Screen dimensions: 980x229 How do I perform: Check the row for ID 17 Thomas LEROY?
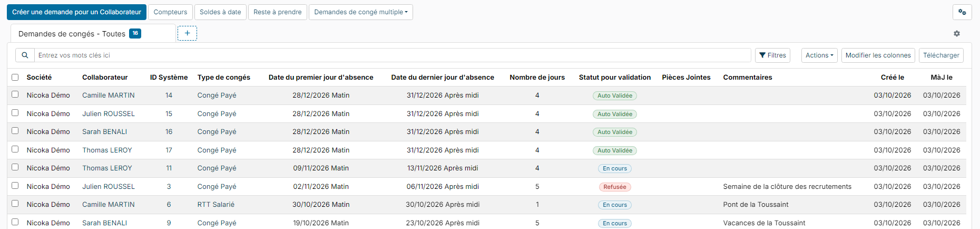(x=15, y=149)
